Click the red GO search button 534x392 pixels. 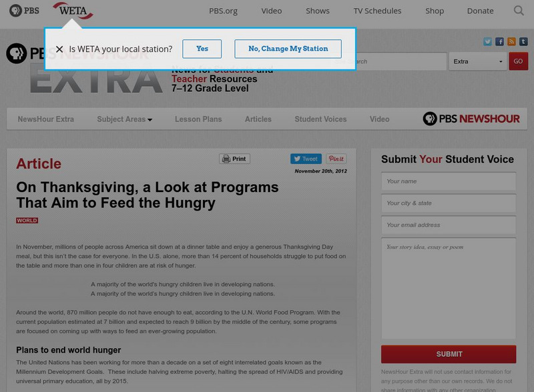[519, 61]
